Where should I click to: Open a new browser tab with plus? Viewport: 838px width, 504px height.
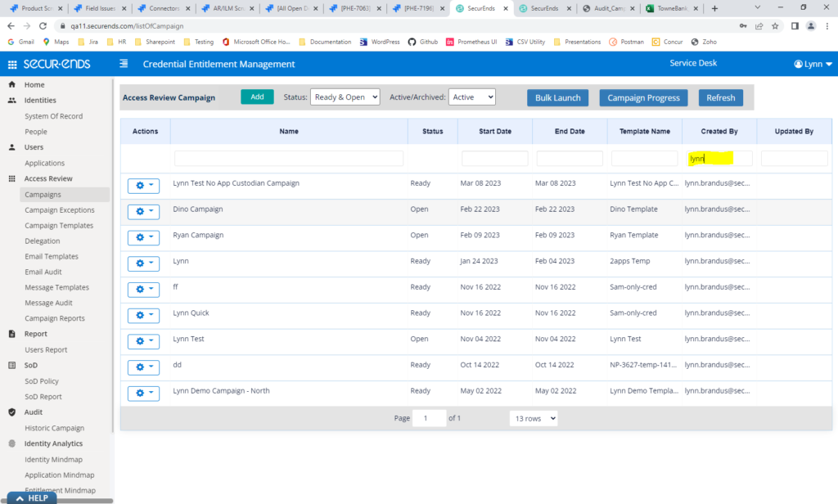[x=714, y=8]
